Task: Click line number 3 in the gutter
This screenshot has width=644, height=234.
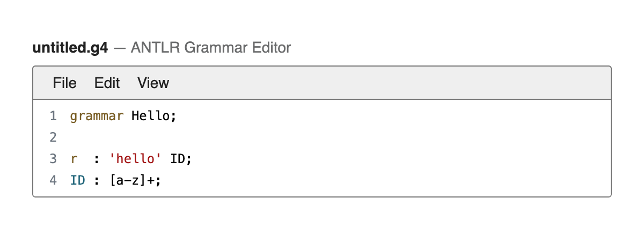Action: [53, 159]
